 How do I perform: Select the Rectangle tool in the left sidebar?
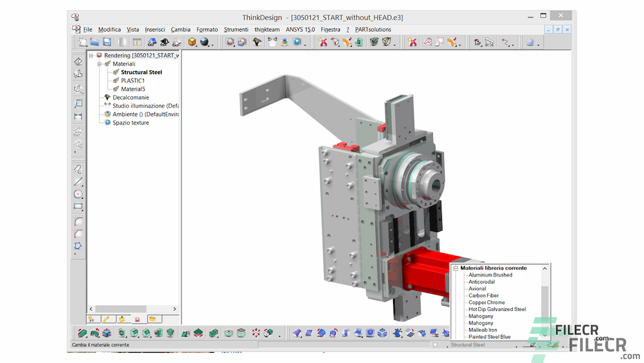point(78,207)
